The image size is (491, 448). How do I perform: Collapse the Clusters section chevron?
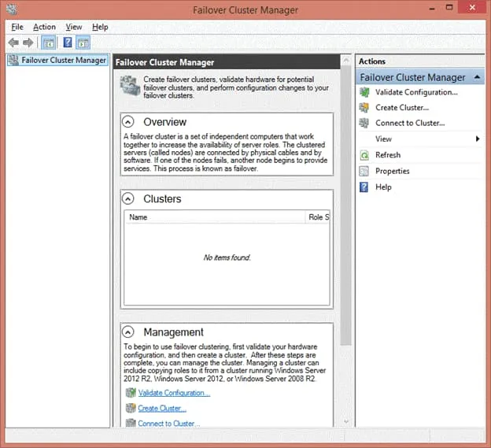coord(128,199)
